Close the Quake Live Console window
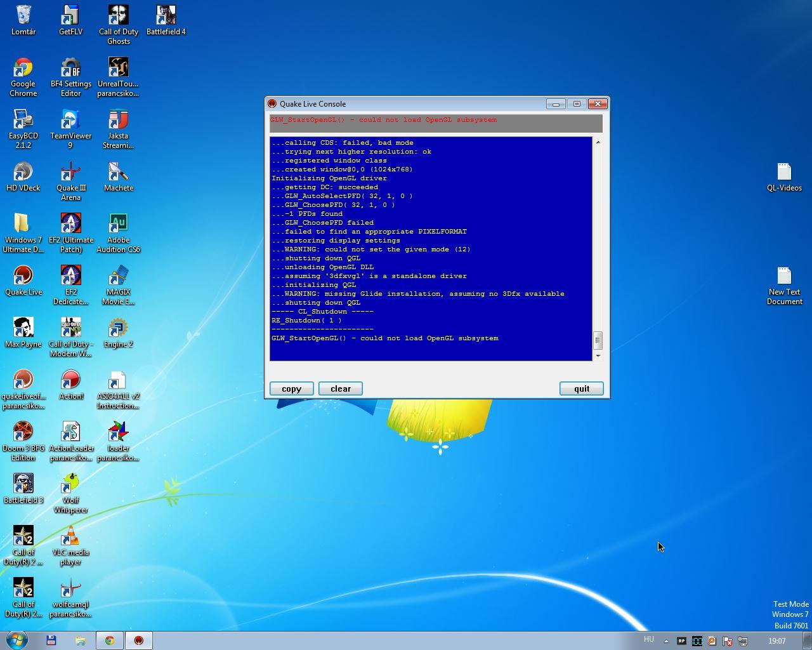This screenshot has width=812, height=650. click(598, 103)
